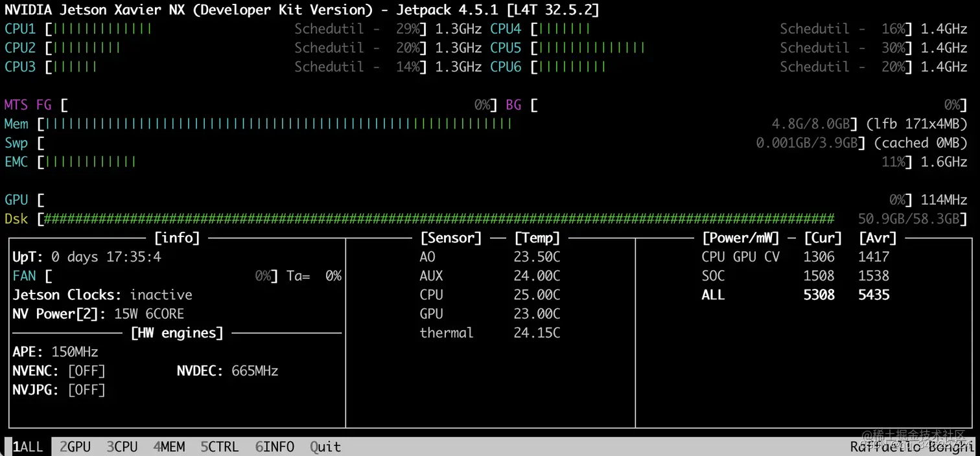Click the '[Avr]' column header
This screenshot has width=980, height=456.
pyautogui.click(x=878, y=238)
